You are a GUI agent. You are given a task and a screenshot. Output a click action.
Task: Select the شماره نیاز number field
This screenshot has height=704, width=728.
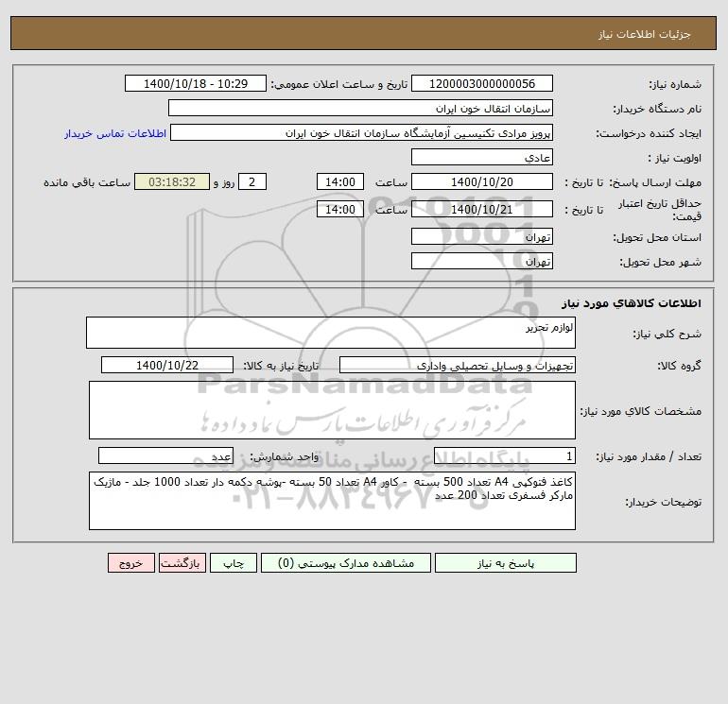[x=482, y=83]
